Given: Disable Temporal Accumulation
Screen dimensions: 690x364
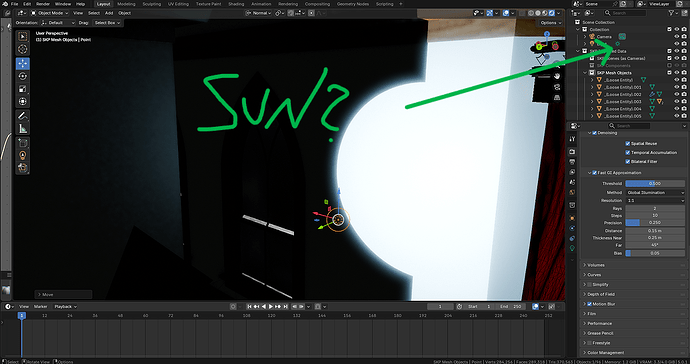Looking at the screenshot, I should pyautogui.click(x=628, y=152).
